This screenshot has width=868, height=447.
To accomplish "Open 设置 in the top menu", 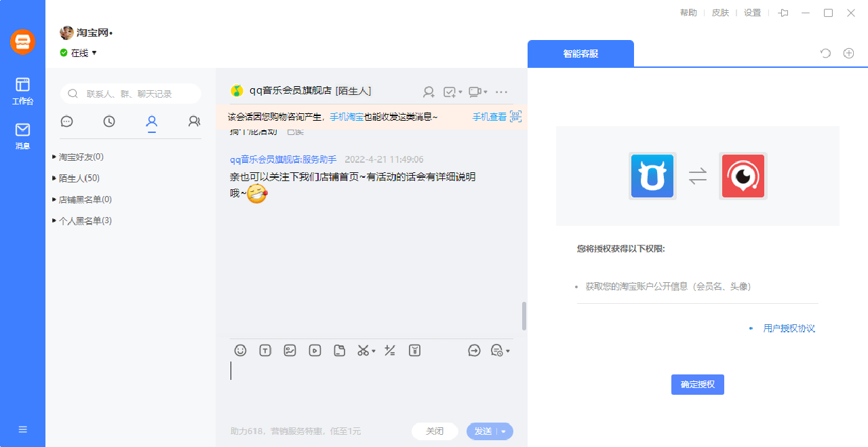I will (x=751, y=12).
